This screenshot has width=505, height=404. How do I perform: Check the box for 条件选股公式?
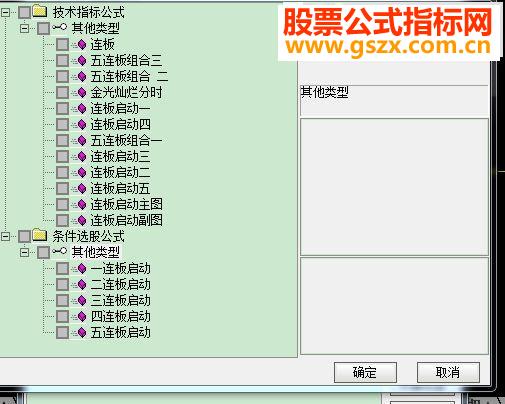24,236
